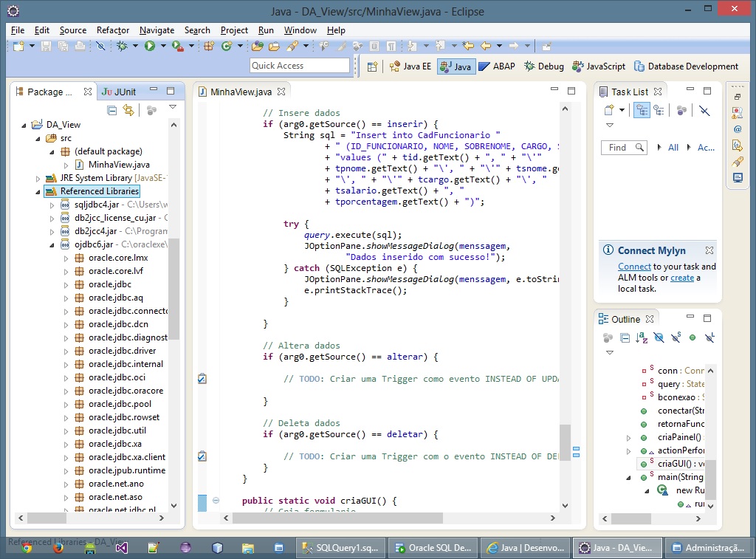Toggle Hide Fields in the Outline view

pos(659,337)
